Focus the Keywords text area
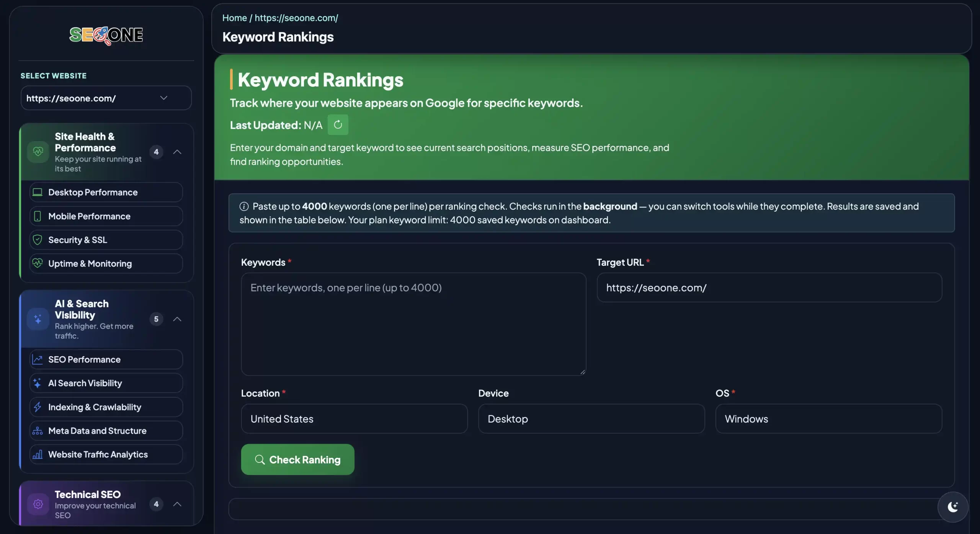The width and height of the screenshot is (980, 534). pyautogui.click(x=413, y=324)
